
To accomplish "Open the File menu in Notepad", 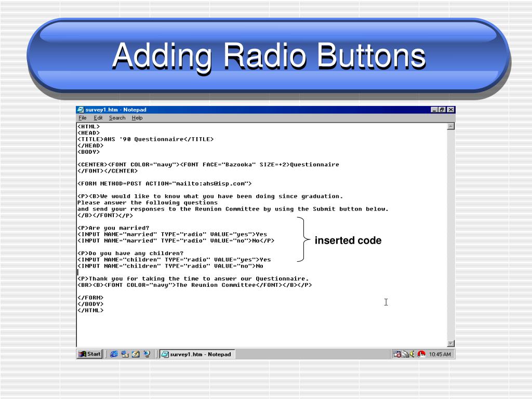I will click(x=82, y=118).
